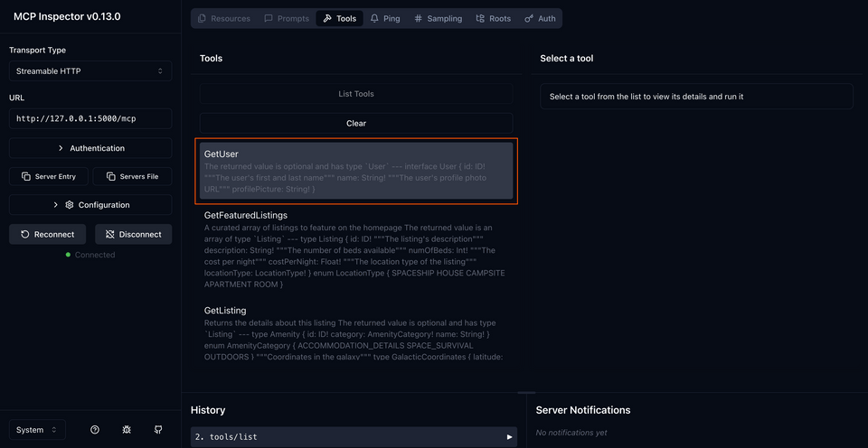This screenshot has height=448, width=868.
Task: Copy the Servers File
Action: pos(132,176)
